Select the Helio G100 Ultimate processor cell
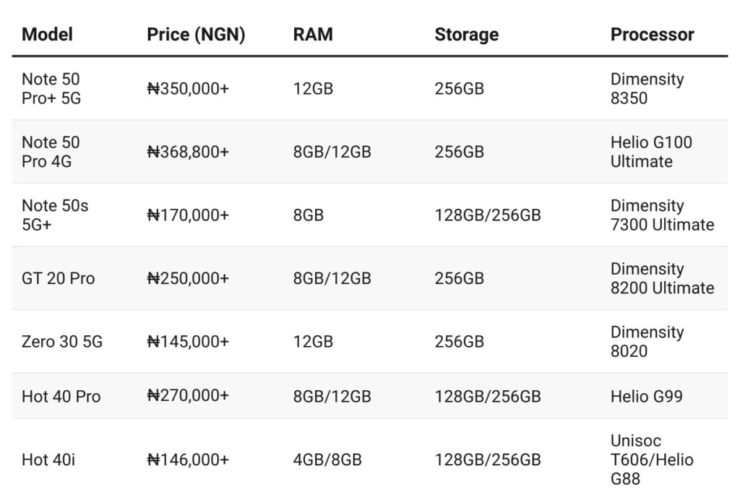Screen dimensions: 740x500 [x=651, y=151]
